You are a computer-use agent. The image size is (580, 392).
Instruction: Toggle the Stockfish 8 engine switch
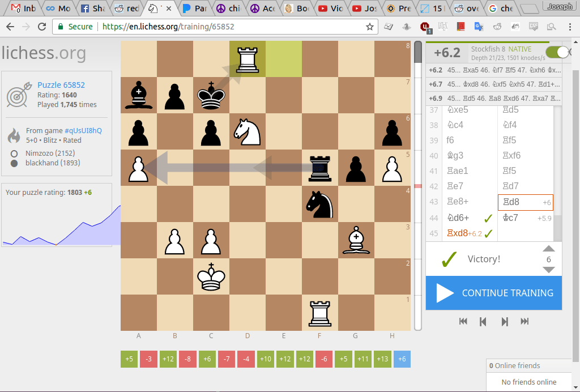(557, 52)
